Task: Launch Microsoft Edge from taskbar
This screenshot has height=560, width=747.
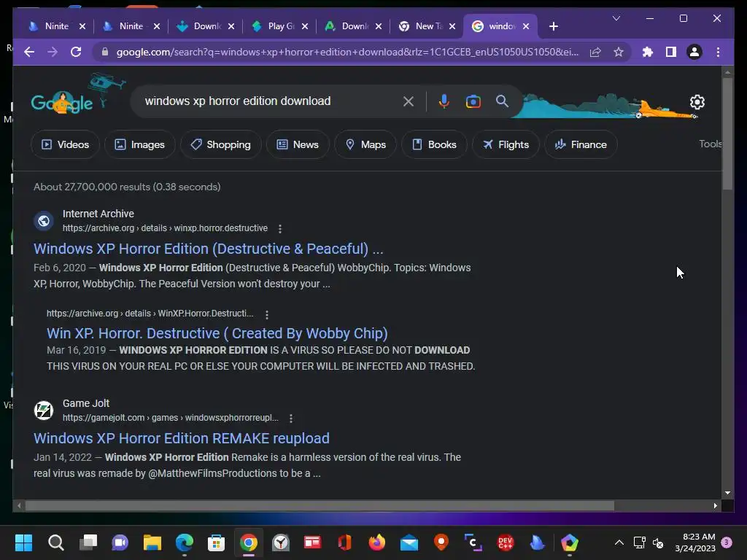Action: click(x=185, y=542)
